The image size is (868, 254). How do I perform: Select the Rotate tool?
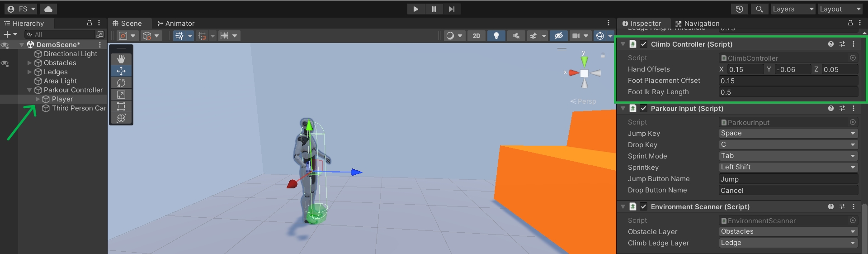pyautogui.click(x=121, y=83)
